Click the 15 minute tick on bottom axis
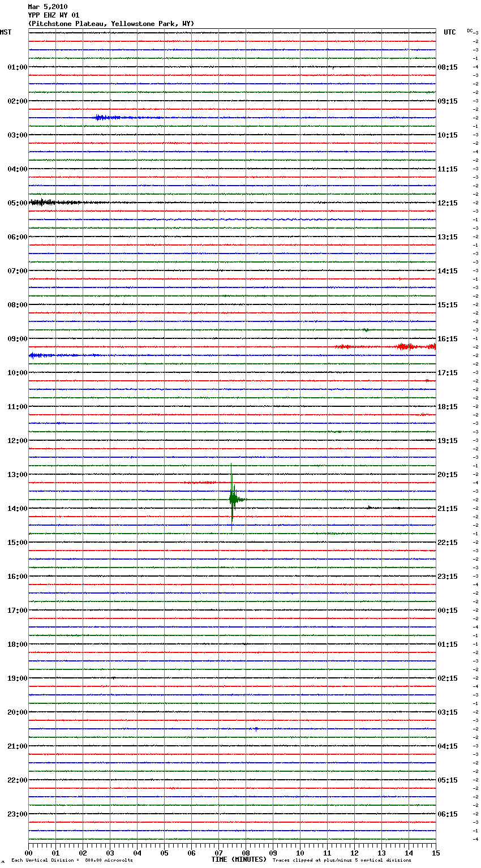Screen dimensions: 481x868 tap(435, 853)
